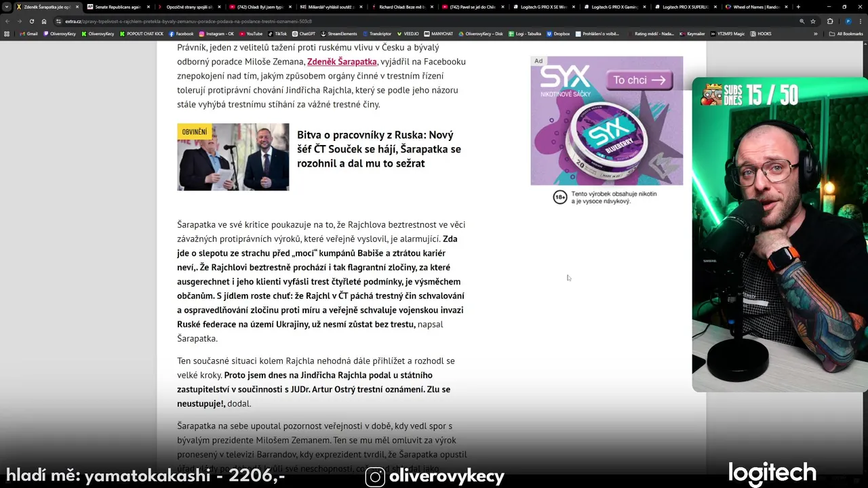This screenshot has height=488, width=868.
Task: Open the Transkriptor bookmark
Action: pos(377,33)
